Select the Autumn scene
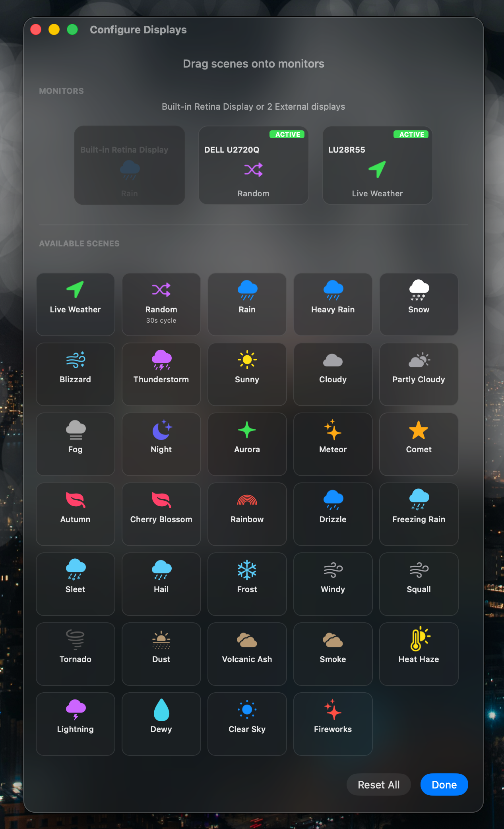504x829 pixels. [x=76, y=514]
